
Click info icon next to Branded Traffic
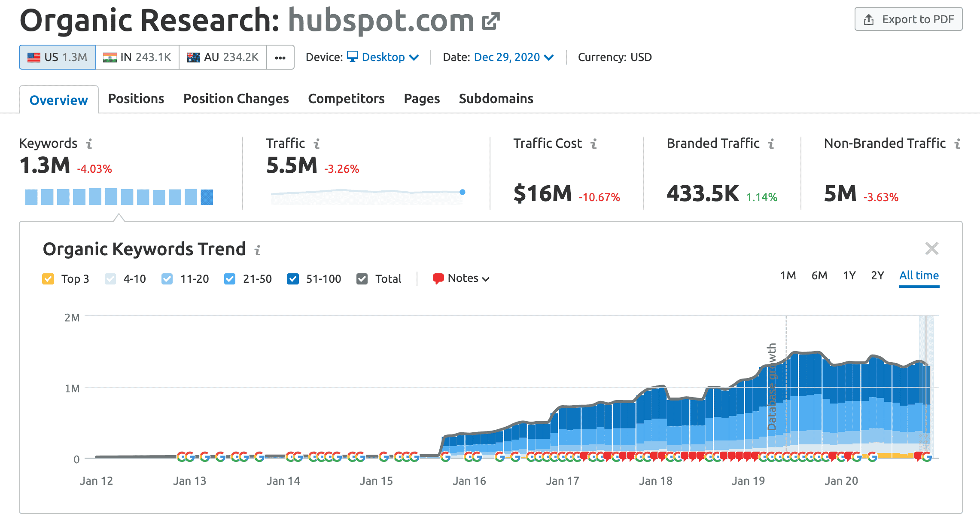(x=771, y=144)
